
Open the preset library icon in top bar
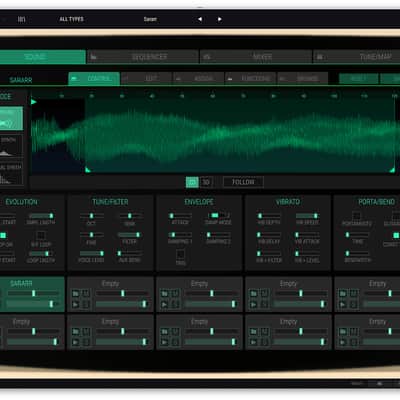pyautogui.click(x=21, y=19)
